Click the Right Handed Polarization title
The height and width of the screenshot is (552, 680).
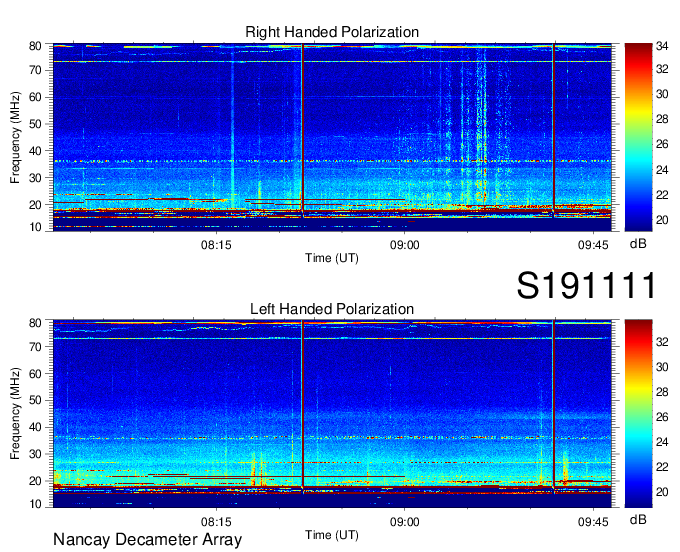(332, 32)
